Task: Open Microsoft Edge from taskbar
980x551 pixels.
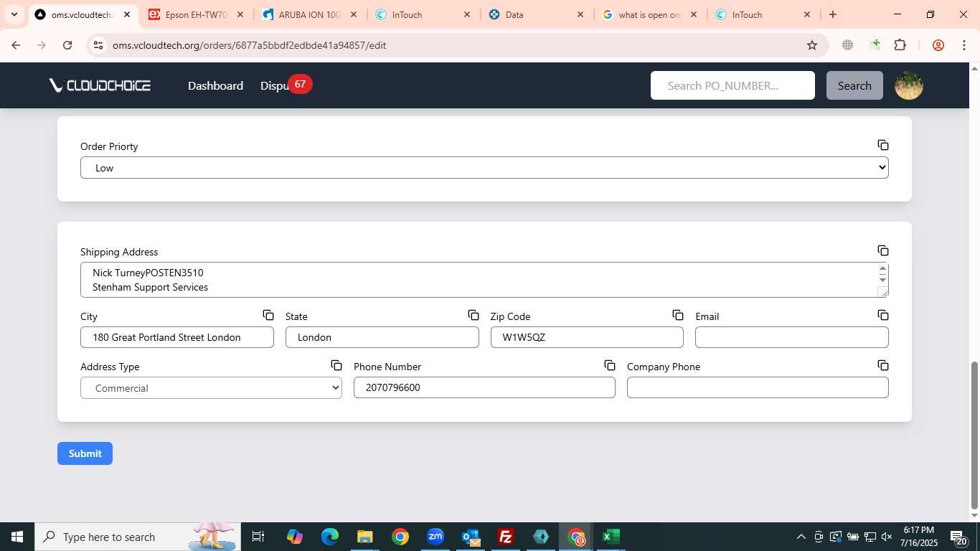Action: pyautogui.click(x=330, y=537)
